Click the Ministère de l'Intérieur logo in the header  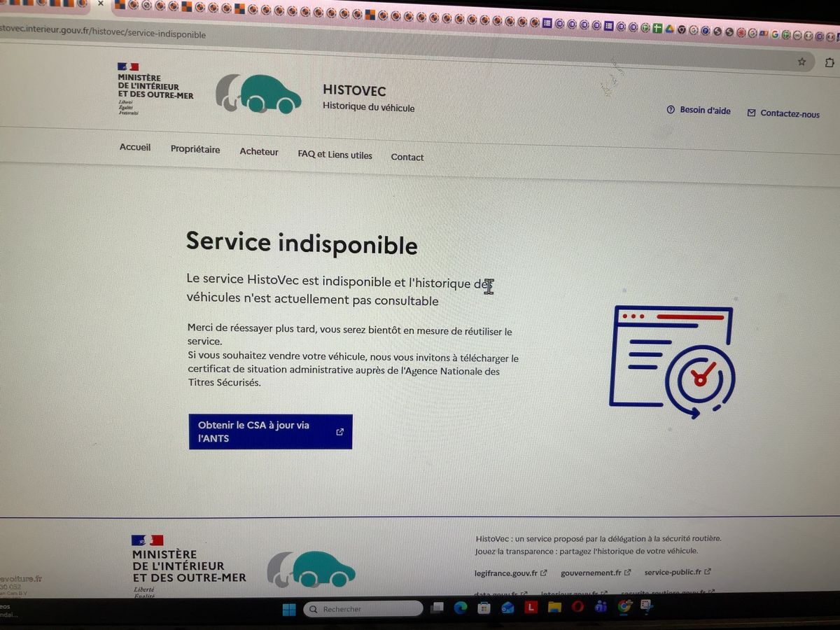point(155,89)
